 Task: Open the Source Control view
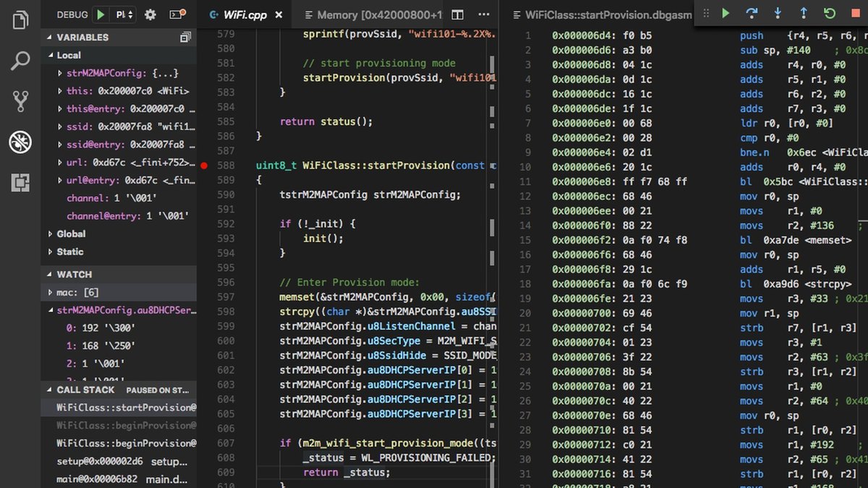pyautogui.click(x=20, y=101)
